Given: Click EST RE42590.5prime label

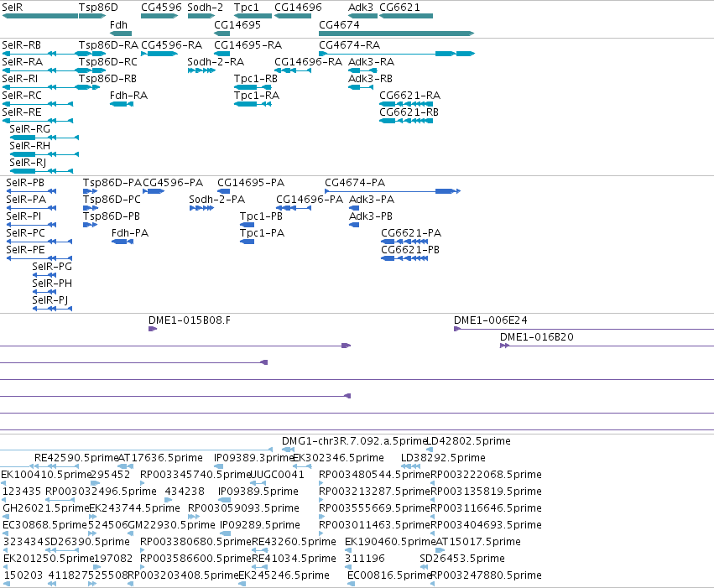Looking at the screenshot, I should (x=76, y=458).
